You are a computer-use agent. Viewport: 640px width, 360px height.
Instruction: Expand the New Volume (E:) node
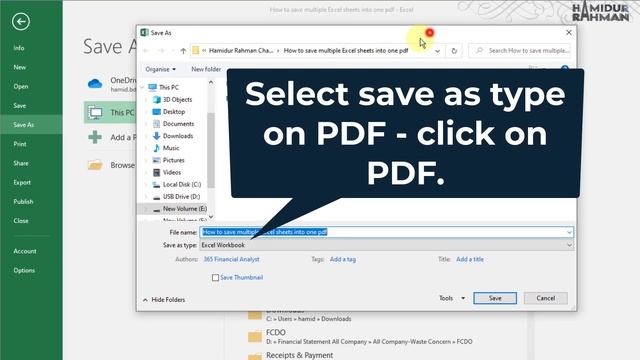(x=146, y=209)
